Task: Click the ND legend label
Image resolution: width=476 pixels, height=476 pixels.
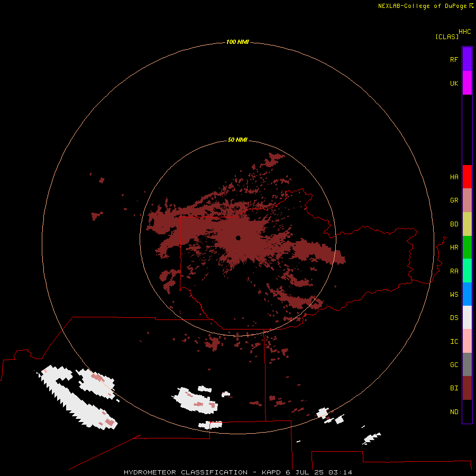Action: 454,412
